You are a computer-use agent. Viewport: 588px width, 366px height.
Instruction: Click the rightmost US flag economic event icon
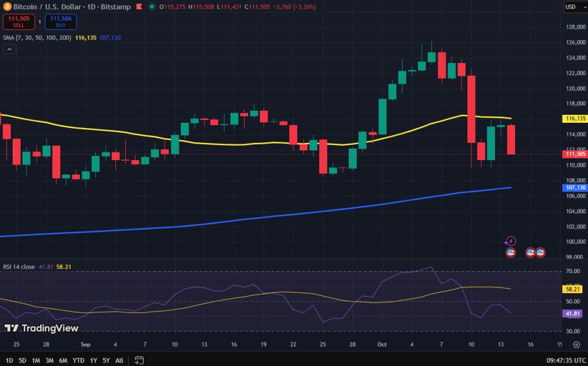coord(540,252)
